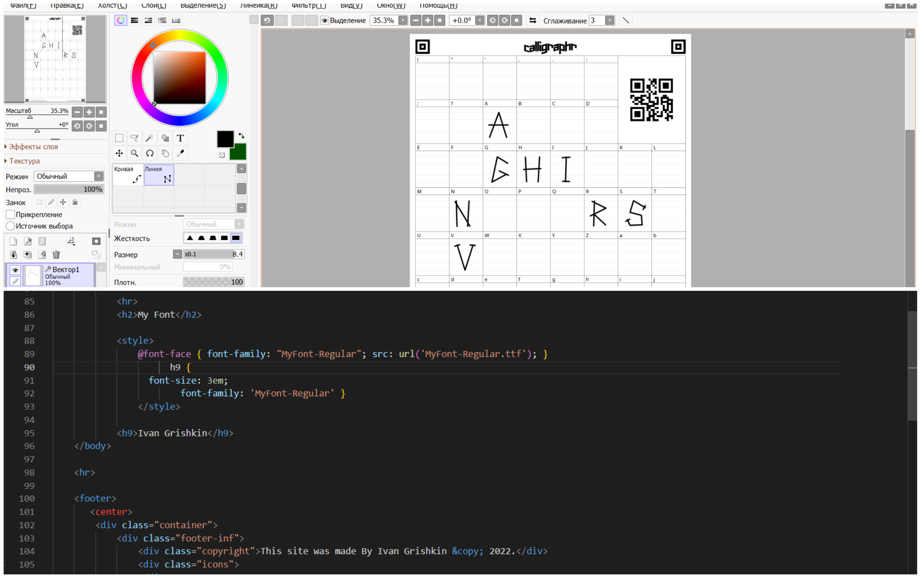The width and height of the screenshot is (924, 578).
Task: Open the zoom percentage dropdown 35.3%
Action: point(403,20)
